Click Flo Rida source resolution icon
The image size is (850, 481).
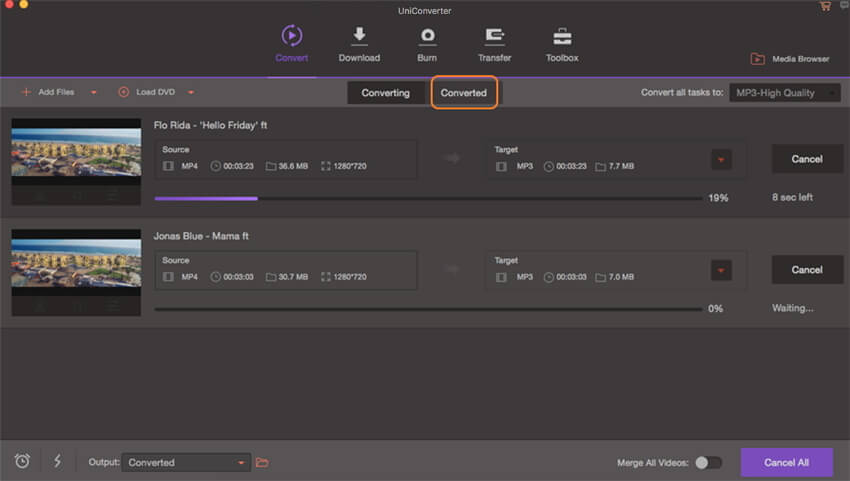[x=326, y=166]
